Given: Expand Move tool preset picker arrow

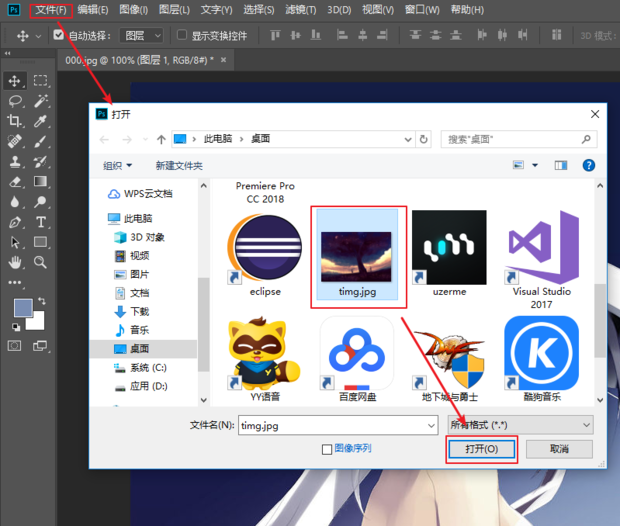Looking at the screenshot, I should 38,36.
